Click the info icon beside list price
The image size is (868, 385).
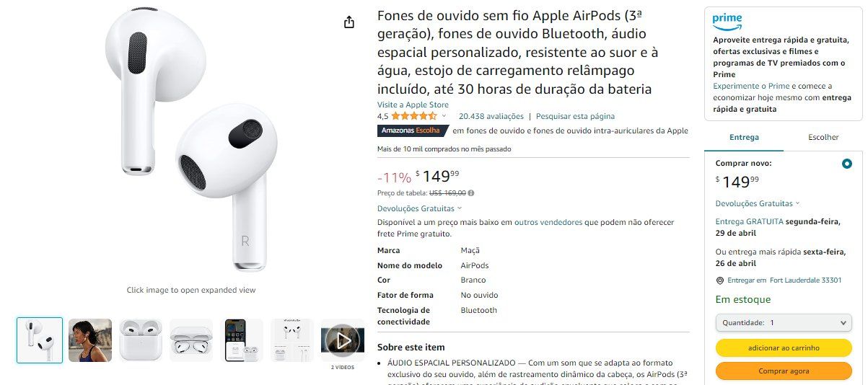[x=471, y=193]
